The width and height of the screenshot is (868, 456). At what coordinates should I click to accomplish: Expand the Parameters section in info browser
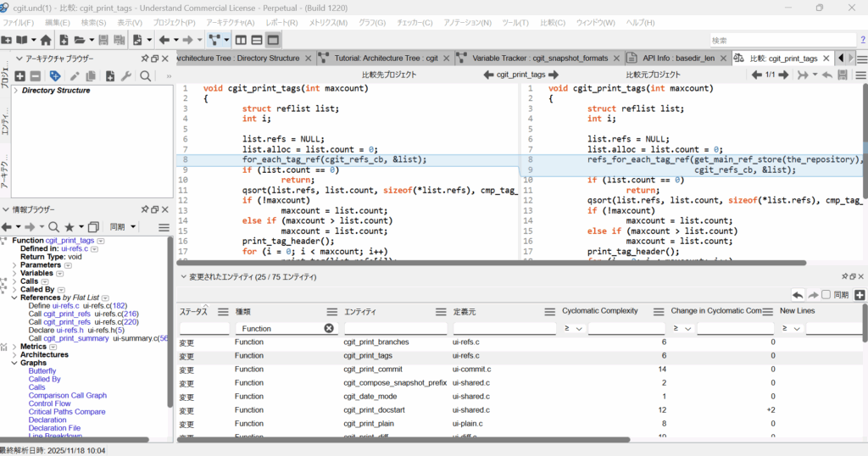[14, 265]
